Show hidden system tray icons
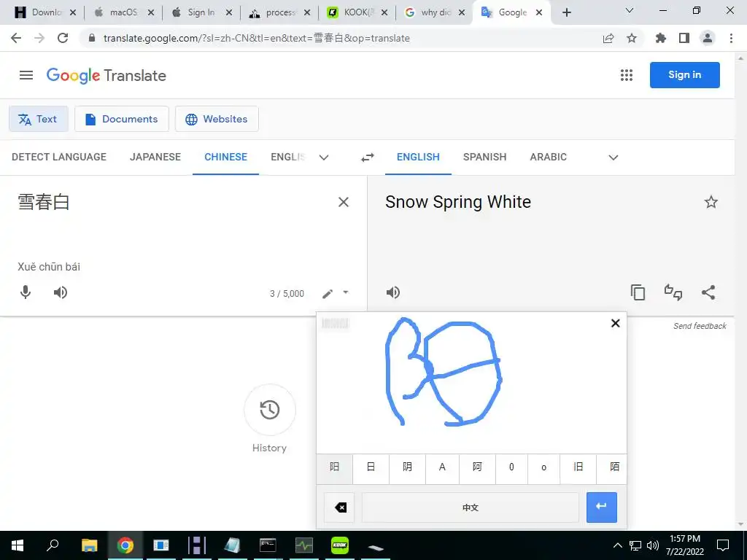The height and width of the screenshot is (560, 747). [617, 545]
